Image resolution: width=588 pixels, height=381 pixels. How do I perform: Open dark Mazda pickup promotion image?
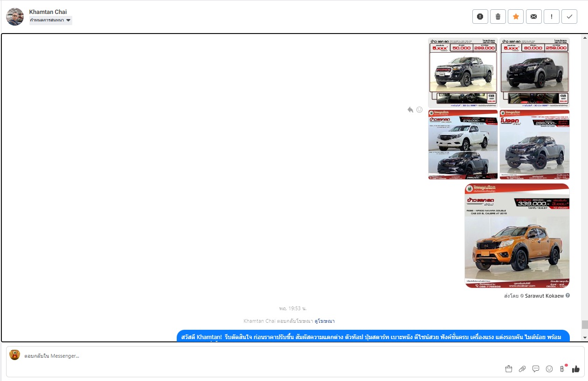point(534,144)
